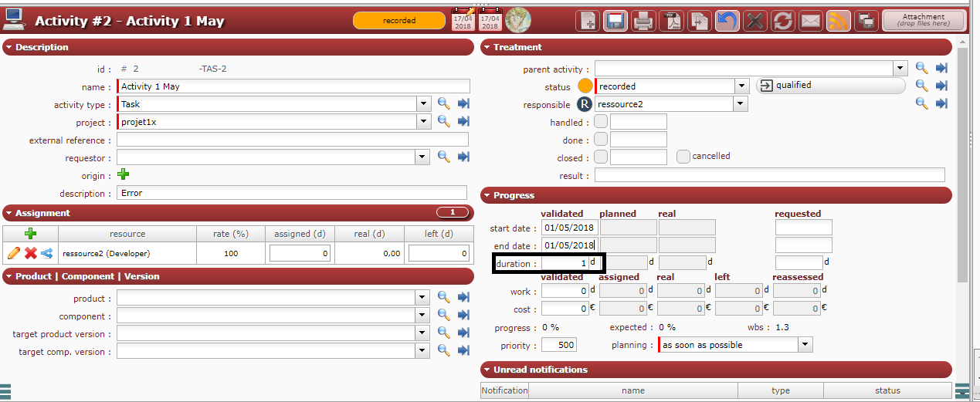Check the done checkbox
Viewport: 980px width, 402px height.
601,140
